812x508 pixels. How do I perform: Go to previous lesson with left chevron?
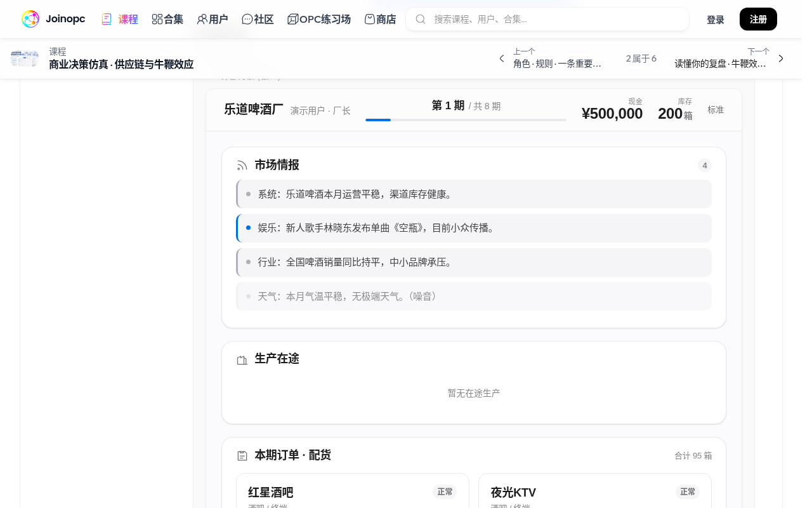pos(502,58)
